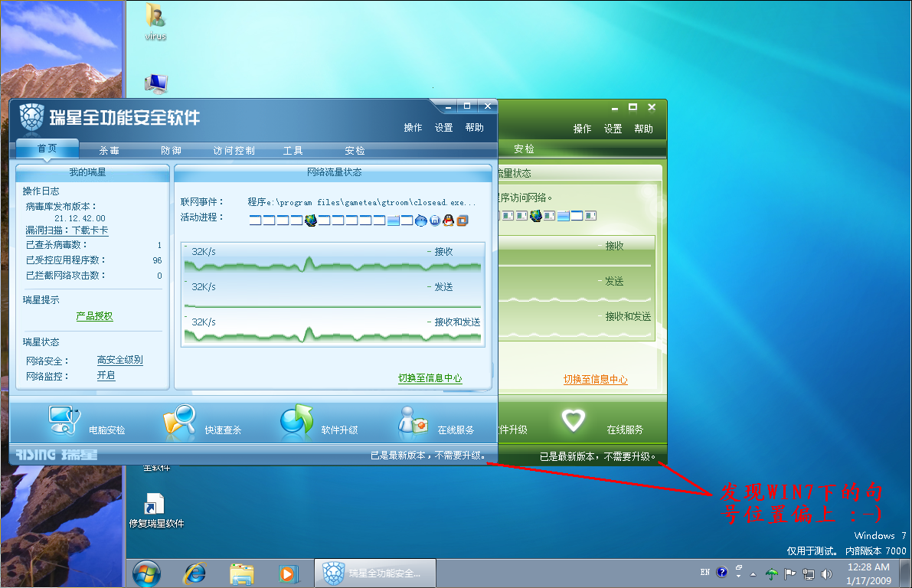Click Show desktop strip at taskbar end
This screenshot has width=912, height=588.
(906, 573)
